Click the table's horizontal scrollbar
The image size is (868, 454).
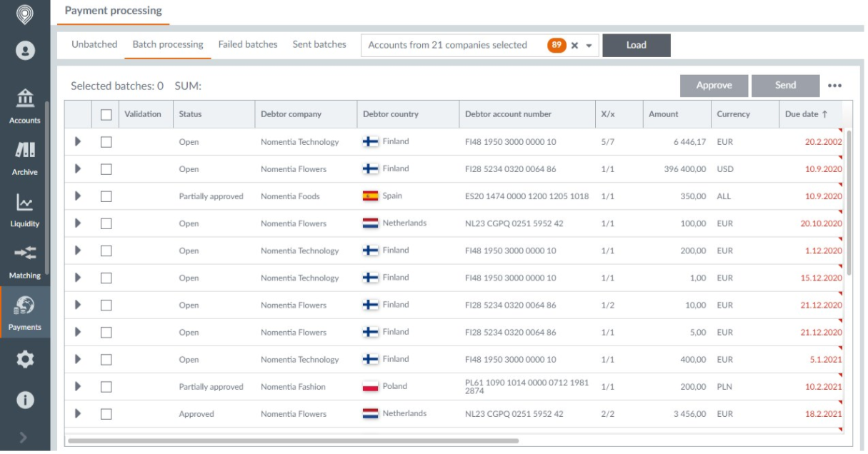point(293,441)
